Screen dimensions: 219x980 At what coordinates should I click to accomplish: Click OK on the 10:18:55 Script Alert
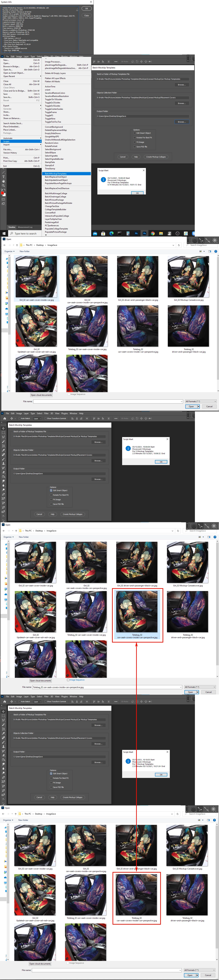tap(161, 775)
